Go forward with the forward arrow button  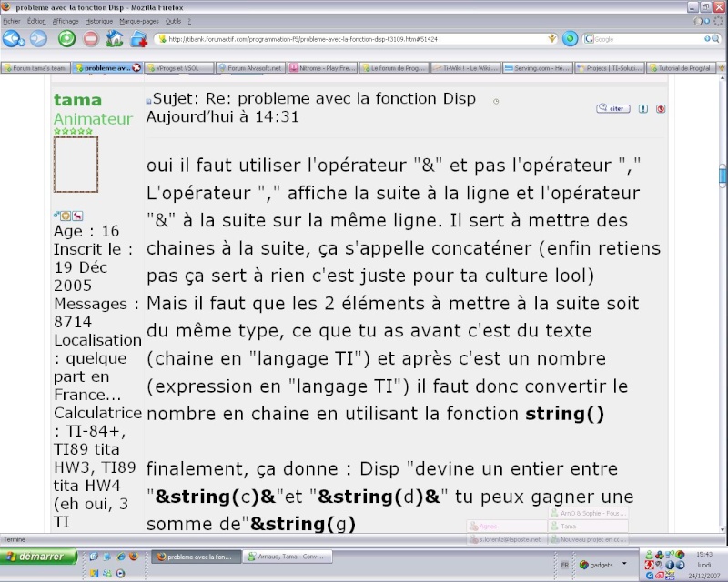point(38,39)
